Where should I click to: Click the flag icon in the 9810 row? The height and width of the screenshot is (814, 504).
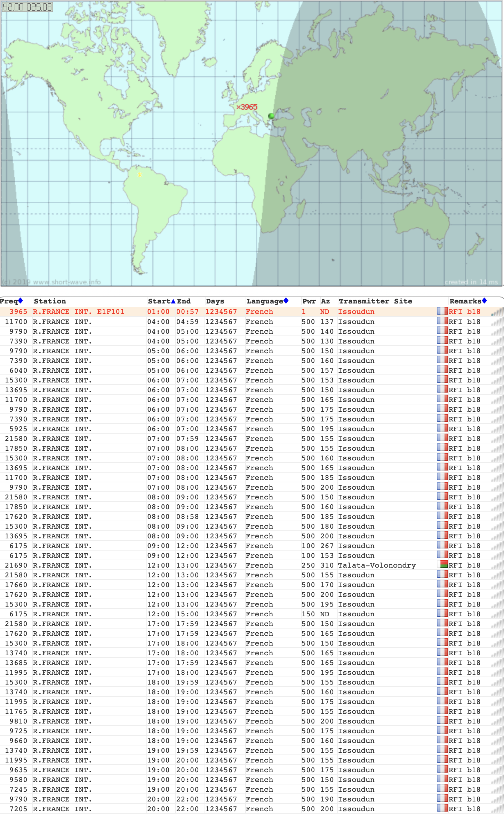tap(442, 720)
